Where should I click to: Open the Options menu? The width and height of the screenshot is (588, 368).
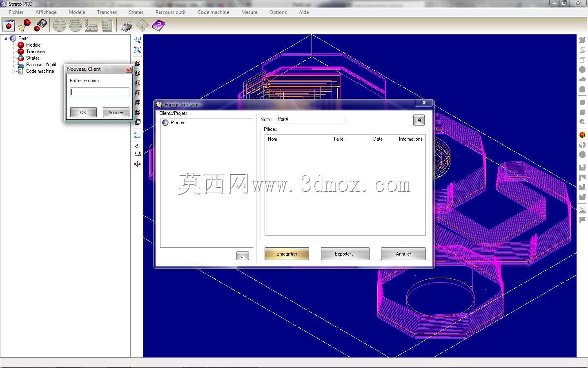[x=278, y=12]
